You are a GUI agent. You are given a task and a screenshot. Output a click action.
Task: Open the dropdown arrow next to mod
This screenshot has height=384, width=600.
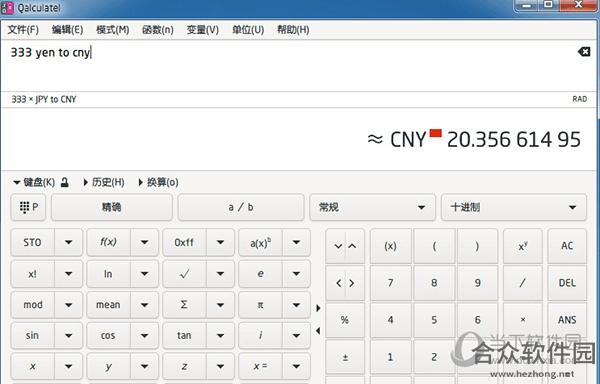[68, 305]
